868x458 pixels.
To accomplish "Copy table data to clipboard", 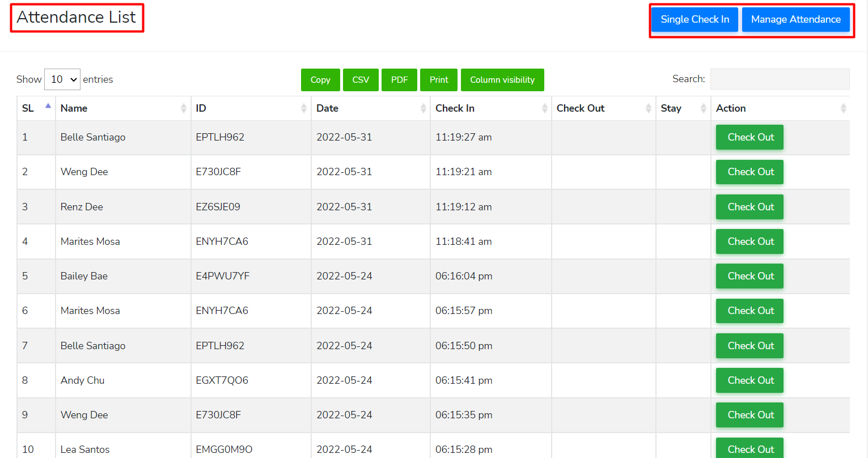I will click(320, 80).
